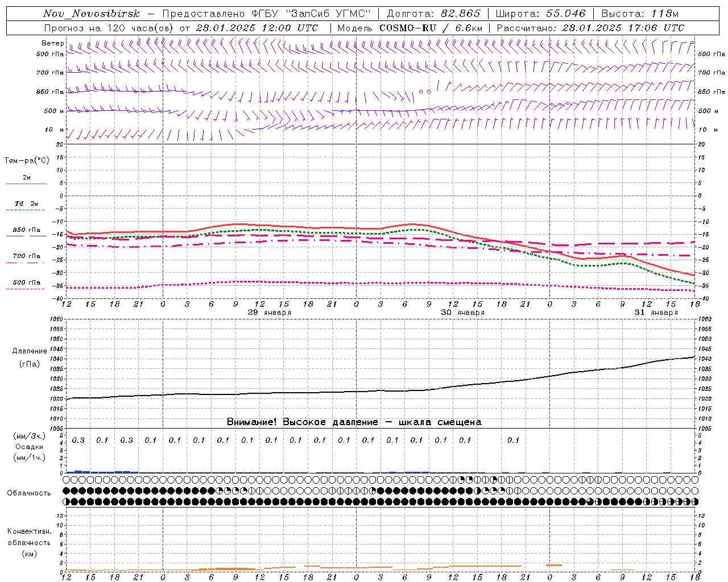Click the 'Ветер' wind panel label
Screen dimensions: 728x582
(x=52, y=43)
